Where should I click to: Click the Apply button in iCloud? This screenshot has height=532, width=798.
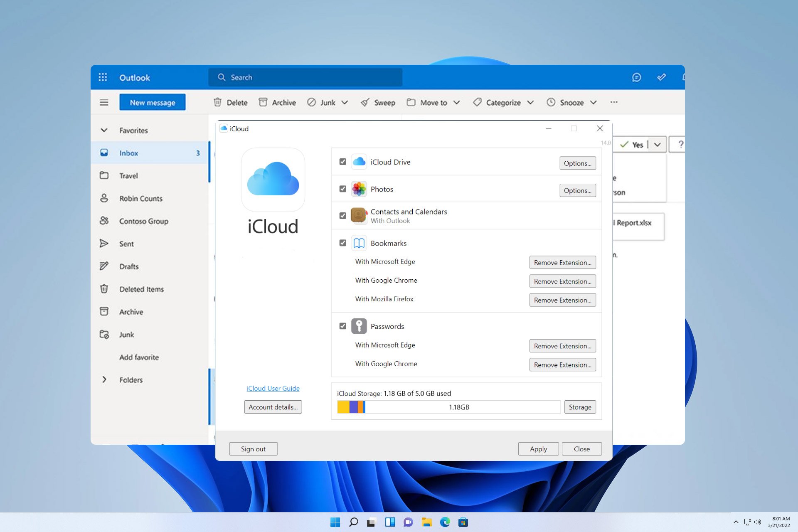pyautogui.click(x=538, y=449)
